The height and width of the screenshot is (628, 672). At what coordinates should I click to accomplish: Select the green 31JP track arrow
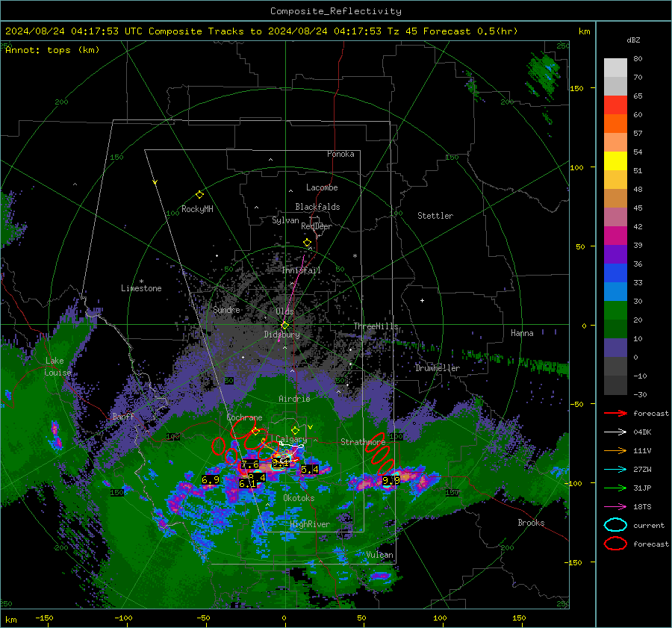point(615,488)
